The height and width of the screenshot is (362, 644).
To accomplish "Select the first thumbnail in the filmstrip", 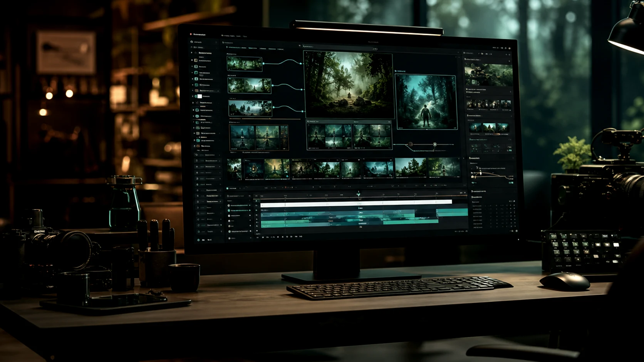I will coord(234,169).
